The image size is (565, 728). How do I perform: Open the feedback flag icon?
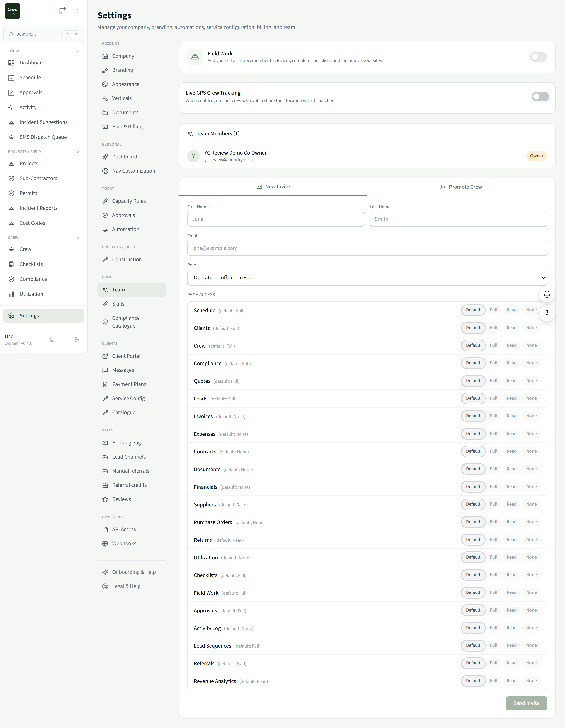pos(62,11)
